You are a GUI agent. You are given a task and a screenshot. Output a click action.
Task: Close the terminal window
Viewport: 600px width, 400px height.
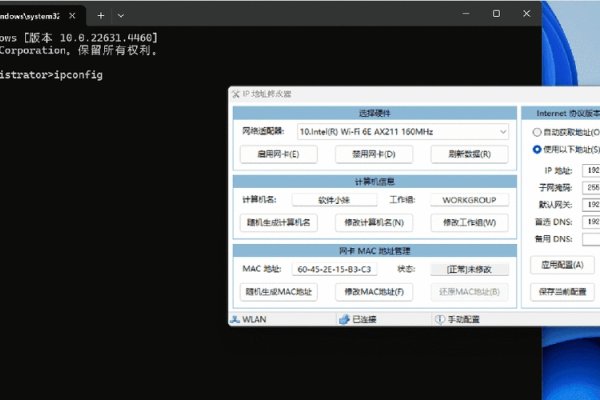(x=527, y=14)
